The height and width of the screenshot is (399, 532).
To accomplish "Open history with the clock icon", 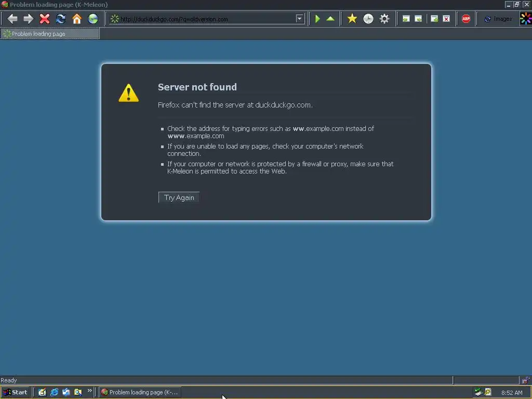I will (368, 19).
